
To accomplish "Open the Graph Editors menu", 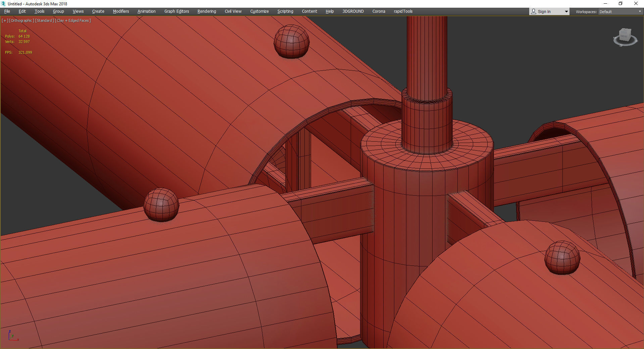I will coord(177,11).
